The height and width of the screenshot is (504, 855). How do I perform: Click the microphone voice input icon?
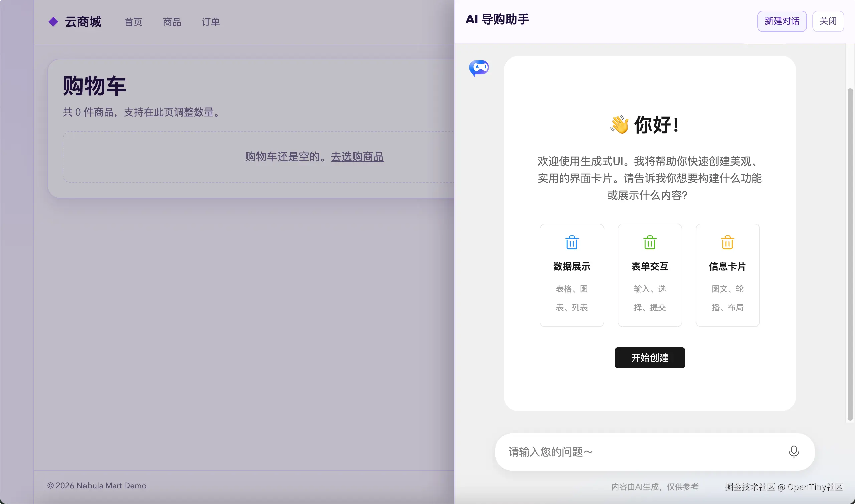click(x=794, y=452)
